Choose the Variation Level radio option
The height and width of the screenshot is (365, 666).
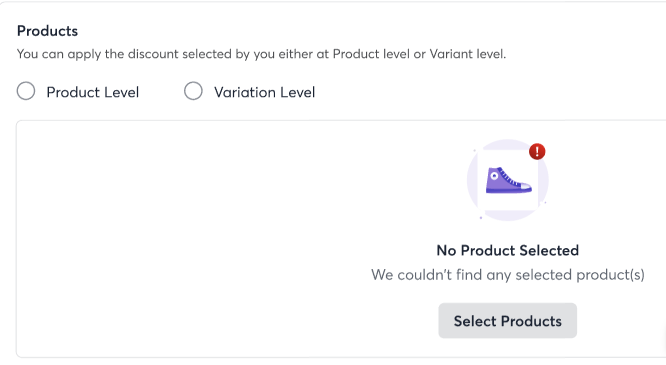tap(193, 91)
